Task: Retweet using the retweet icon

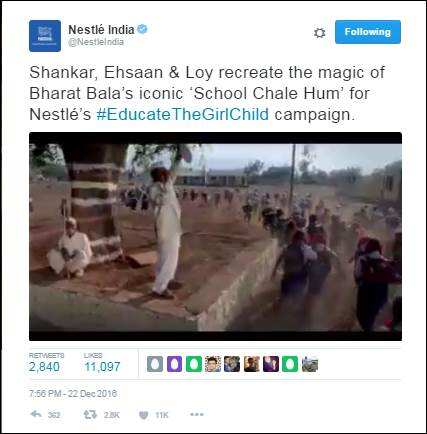Action: 90,415
